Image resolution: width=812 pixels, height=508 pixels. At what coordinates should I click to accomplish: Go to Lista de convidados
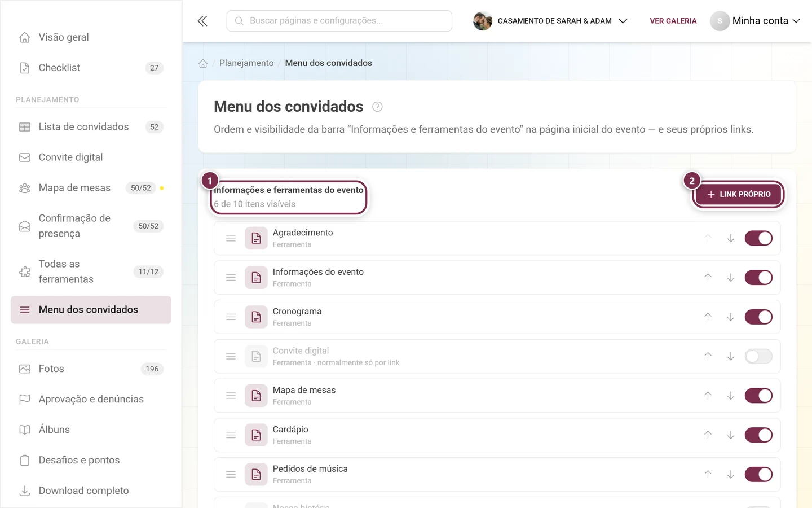click(x=91, y=127)
